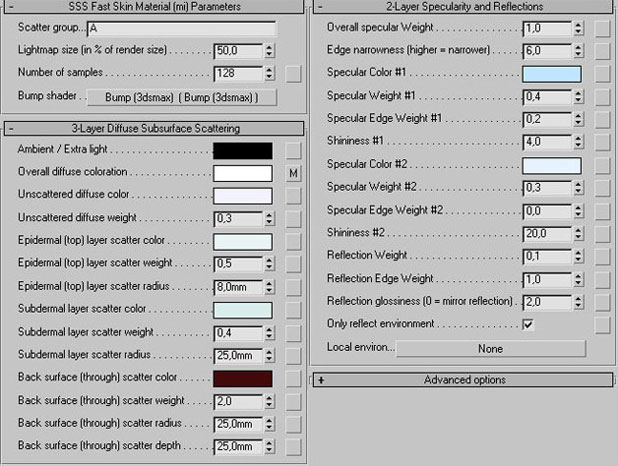618x466 pixels.
Task: Open map slot for Only reflect environment
Action: 602,326
